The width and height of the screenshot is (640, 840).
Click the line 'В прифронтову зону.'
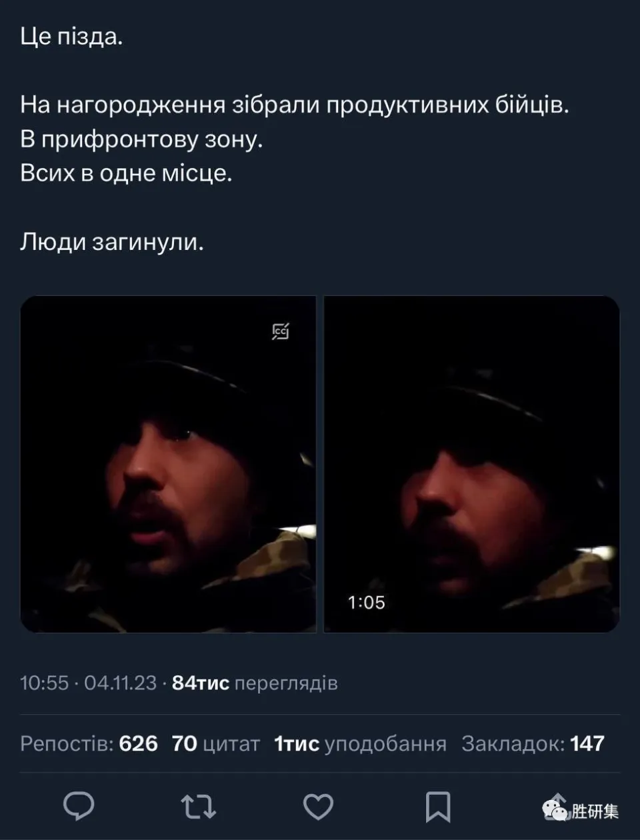pos(142,140)
